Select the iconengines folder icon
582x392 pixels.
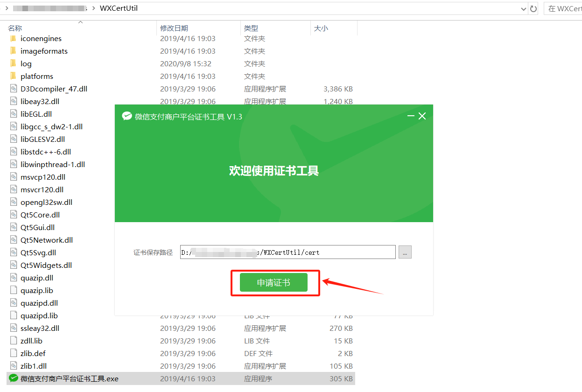13,38
